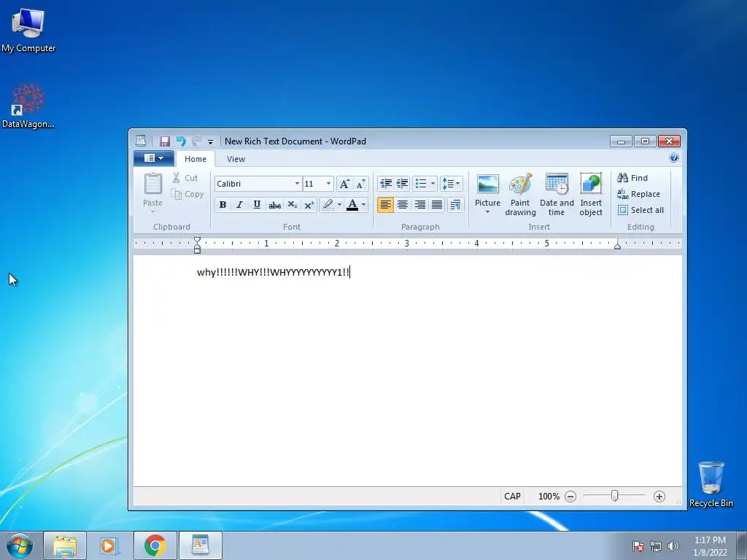
Task: Toggle Superscript formatting
Action: (x=309, y=205)
